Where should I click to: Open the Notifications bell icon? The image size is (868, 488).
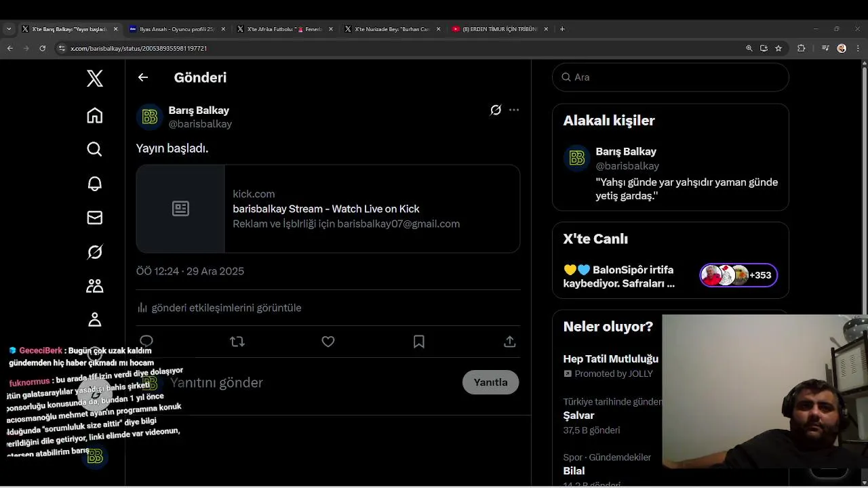(95, 184)
